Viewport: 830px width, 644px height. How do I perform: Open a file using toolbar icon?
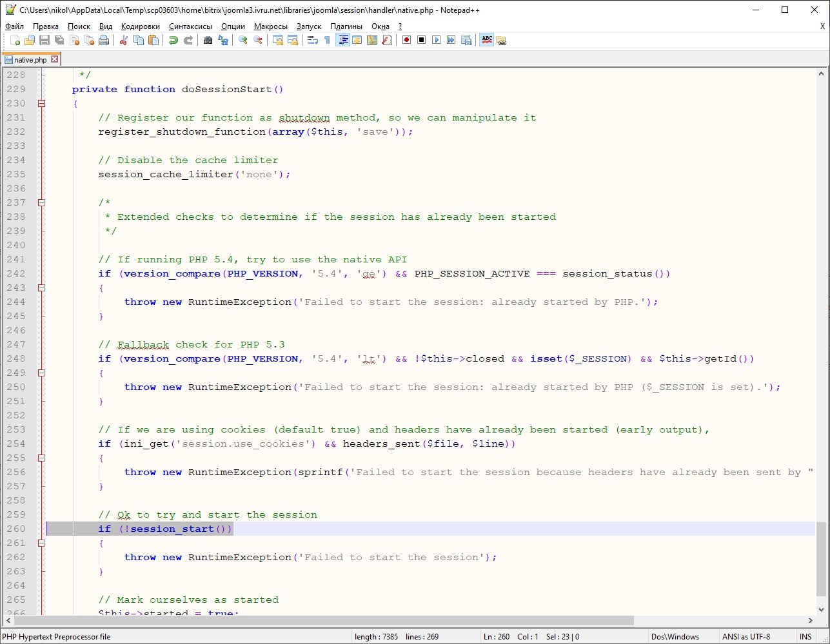30,40
